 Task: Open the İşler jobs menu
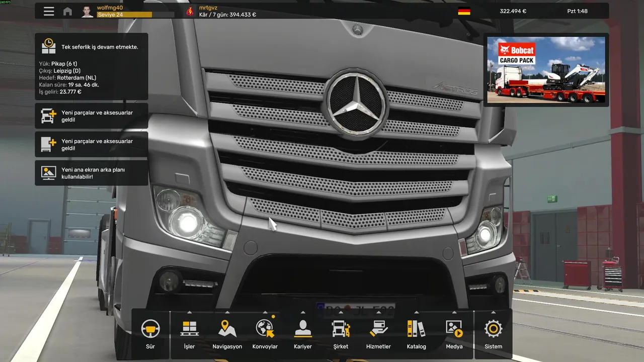189,334
